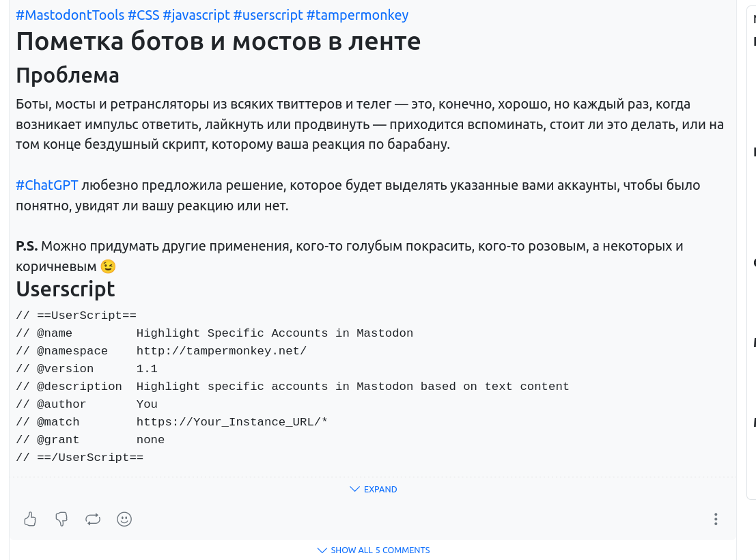Image resolution: width=756 pixels, height=560 pixels.
Task: Click the "Userscript" section heading
Action: [66, 289]
